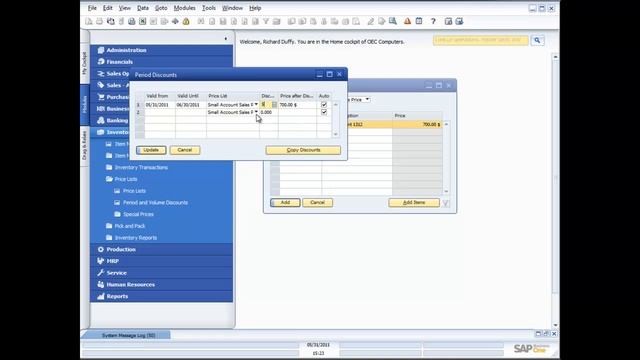Open Service module in main menu
Screen dimensions: 640x360
pyautogui.click(x=162, y=273)
